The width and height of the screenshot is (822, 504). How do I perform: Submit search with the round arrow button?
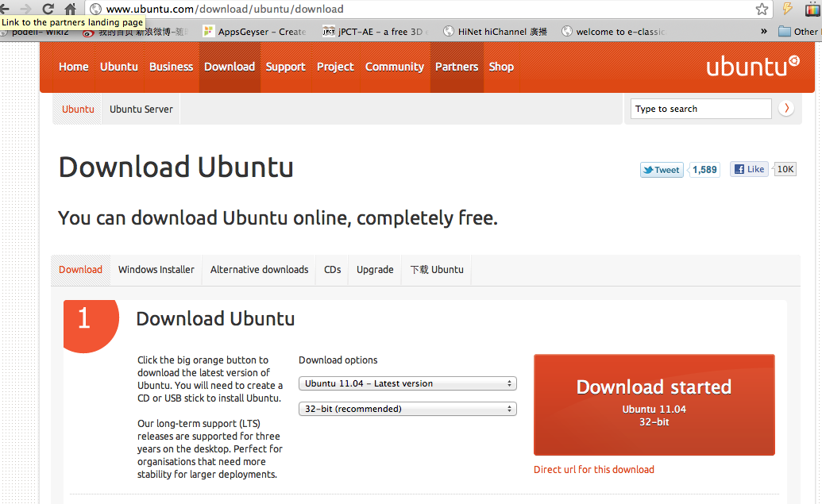(785, 109)
